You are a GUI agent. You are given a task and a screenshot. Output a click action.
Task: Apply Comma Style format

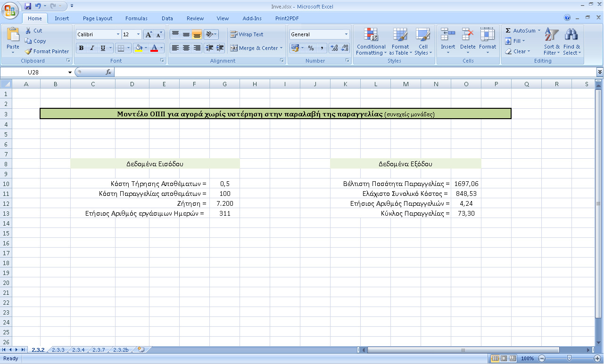click(322, 48)
